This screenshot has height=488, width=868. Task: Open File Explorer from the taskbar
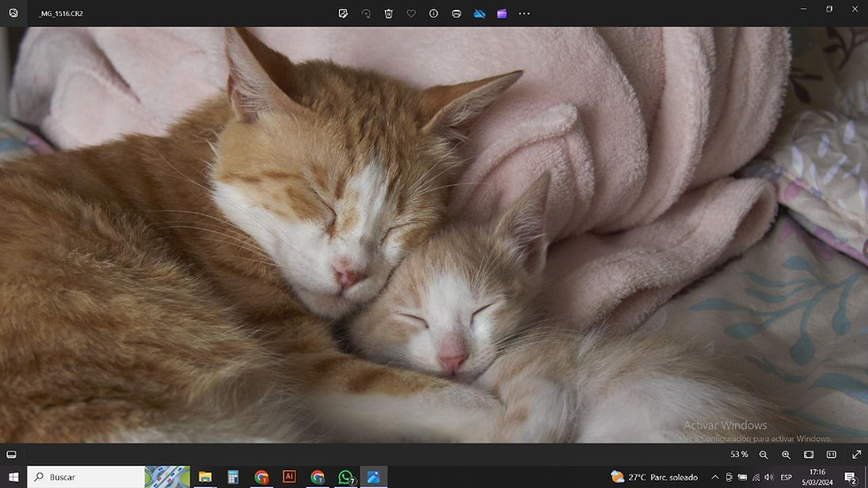(205, 477)
